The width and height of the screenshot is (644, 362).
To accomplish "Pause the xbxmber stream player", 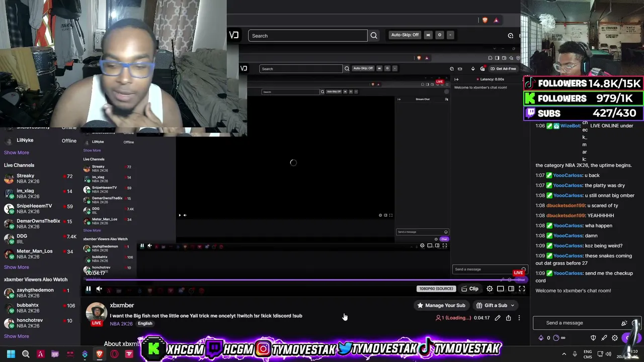I will pyautogui.click(x=88, y=289).
